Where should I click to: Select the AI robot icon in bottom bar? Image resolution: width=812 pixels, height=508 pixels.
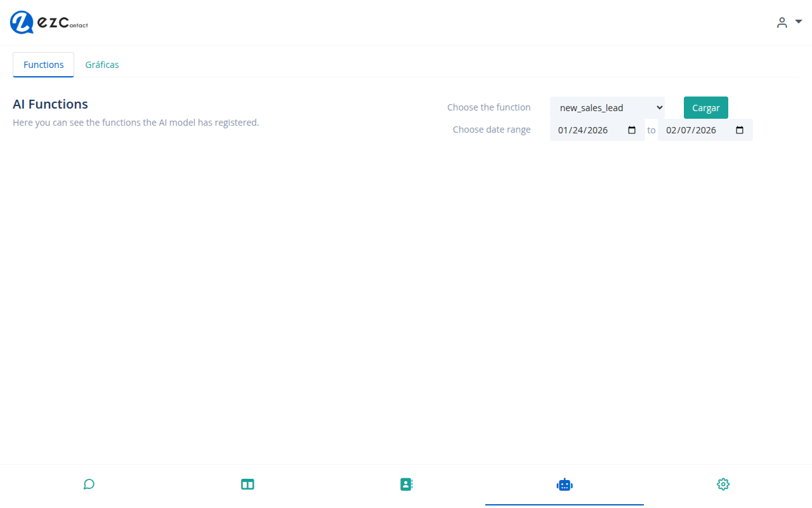(x=564, y=485)
